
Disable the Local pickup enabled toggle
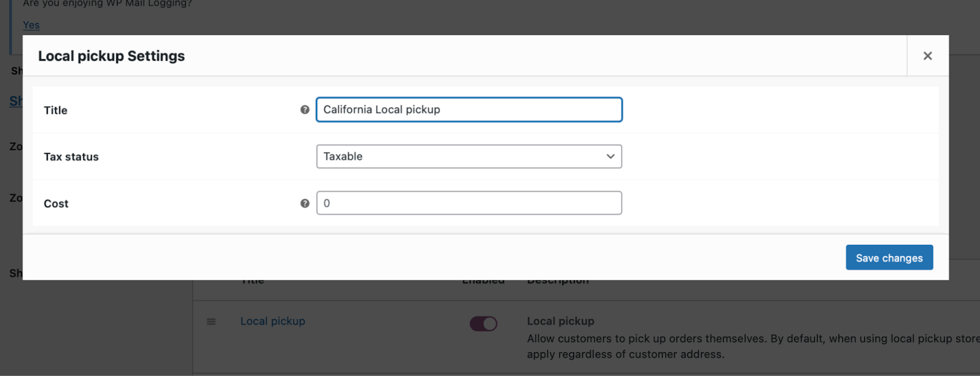(483, 323)
